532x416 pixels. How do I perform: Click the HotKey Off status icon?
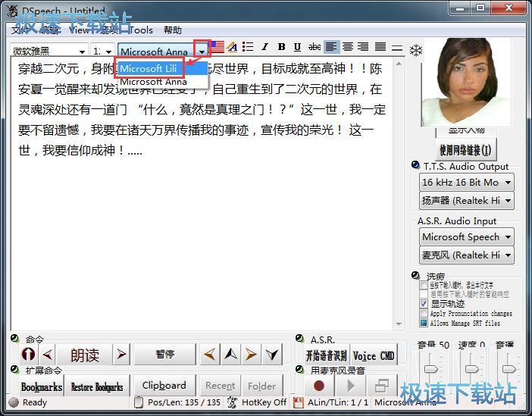click(232, 402)
